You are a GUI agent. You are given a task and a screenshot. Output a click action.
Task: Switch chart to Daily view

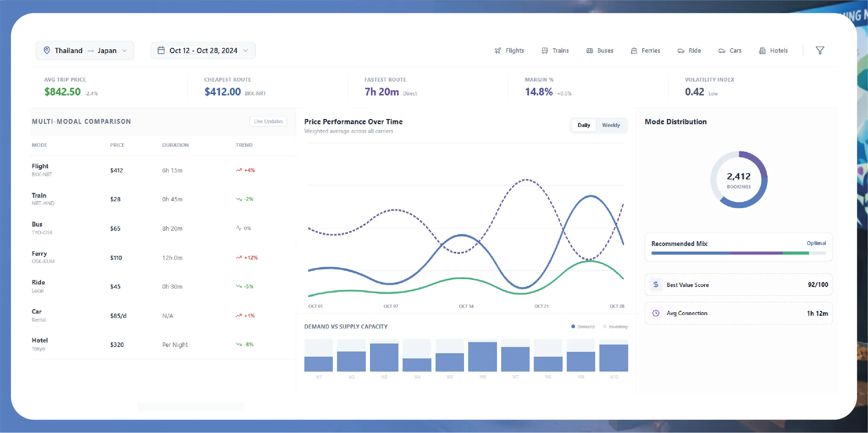(584, 125)
